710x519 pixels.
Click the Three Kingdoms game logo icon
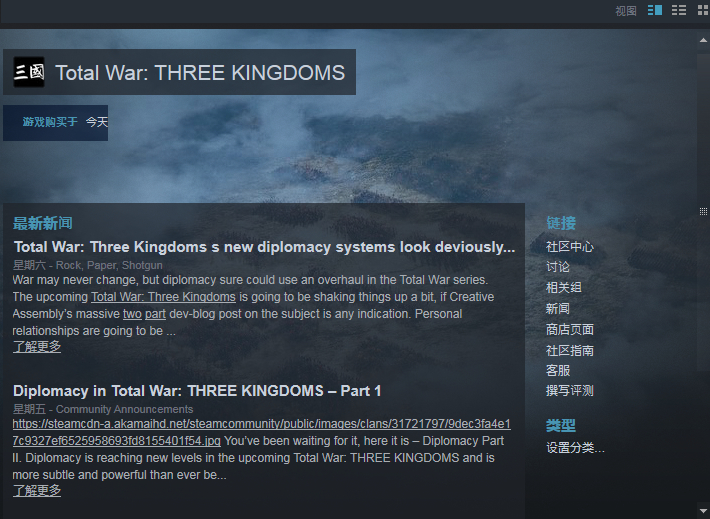pyautogui.click(x=29, y=72)
